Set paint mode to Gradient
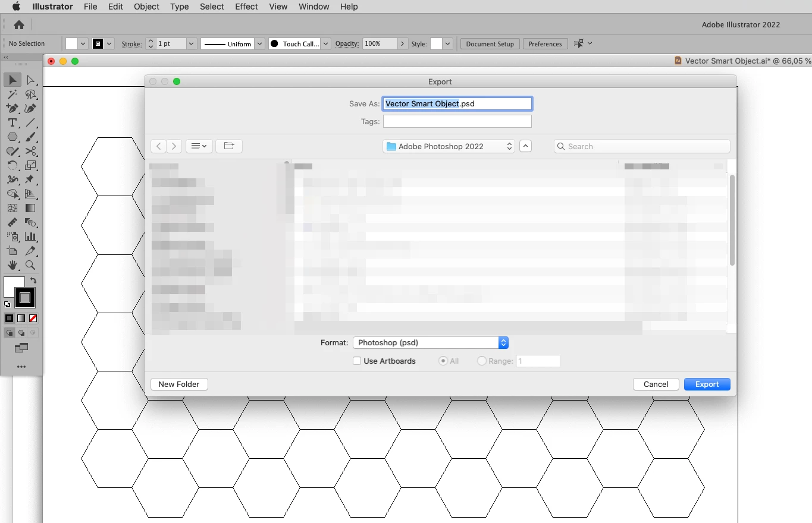The image size is (812, 523). coord(21,319)
